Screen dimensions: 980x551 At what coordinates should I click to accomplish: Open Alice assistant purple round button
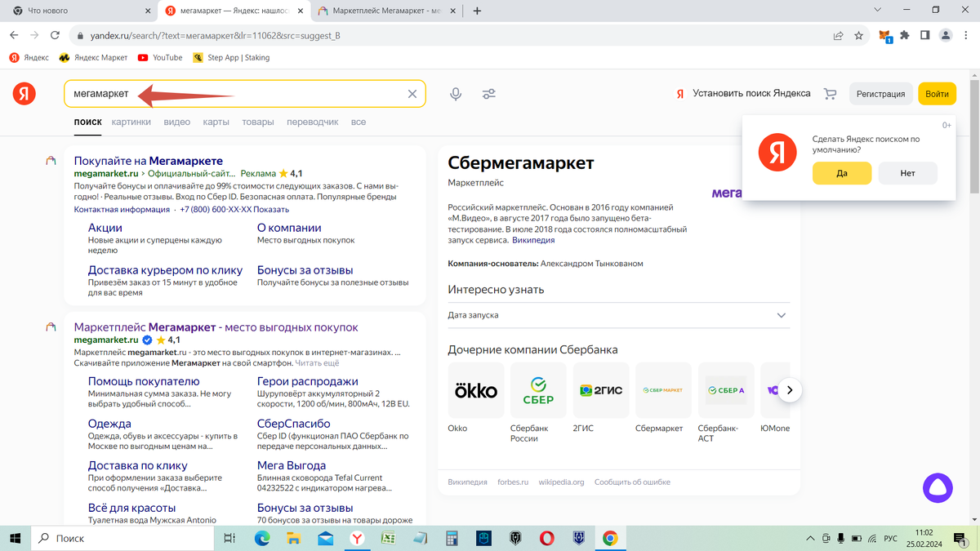[x=938, y=488]
